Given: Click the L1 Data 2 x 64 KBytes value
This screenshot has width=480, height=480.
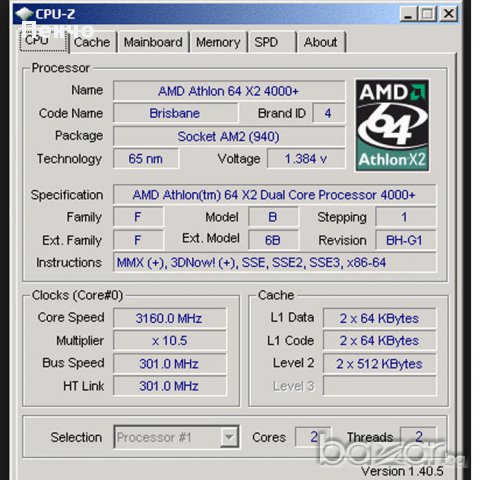Looking at the screenshot, I should [x=379, y=318].
